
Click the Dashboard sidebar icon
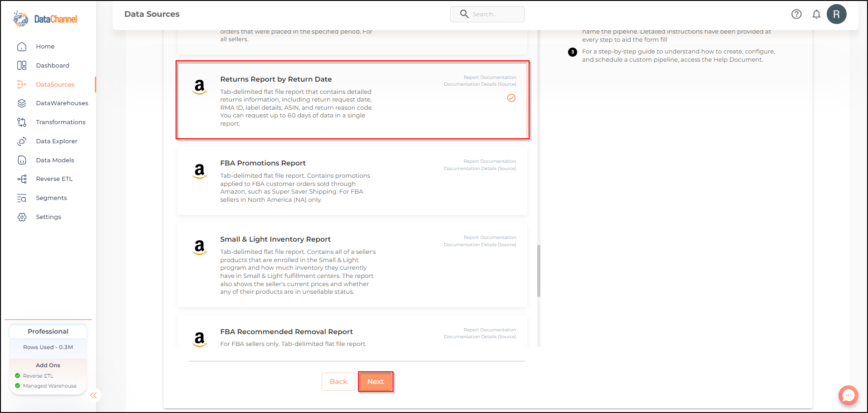22,65
